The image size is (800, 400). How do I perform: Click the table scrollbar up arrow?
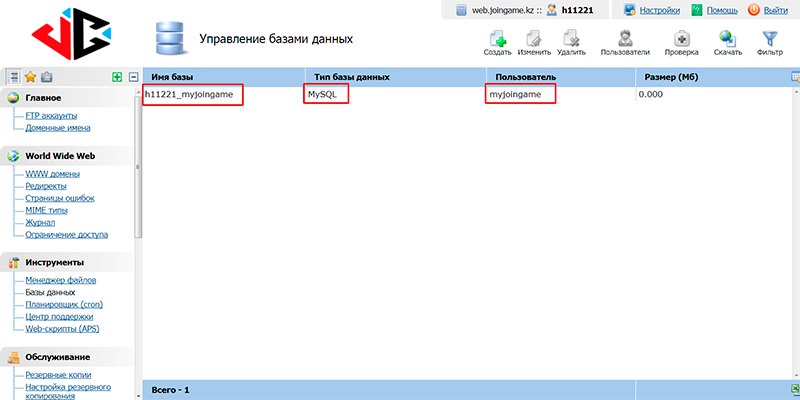click(796, 92)
